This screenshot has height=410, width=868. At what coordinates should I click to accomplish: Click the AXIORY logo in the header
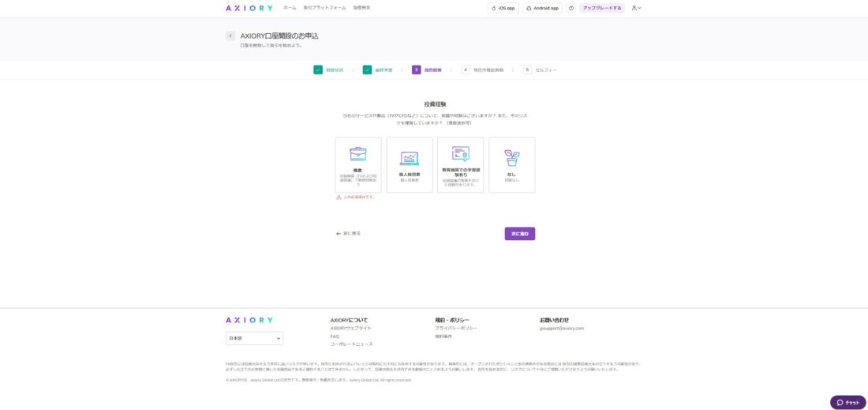(249, 8)
